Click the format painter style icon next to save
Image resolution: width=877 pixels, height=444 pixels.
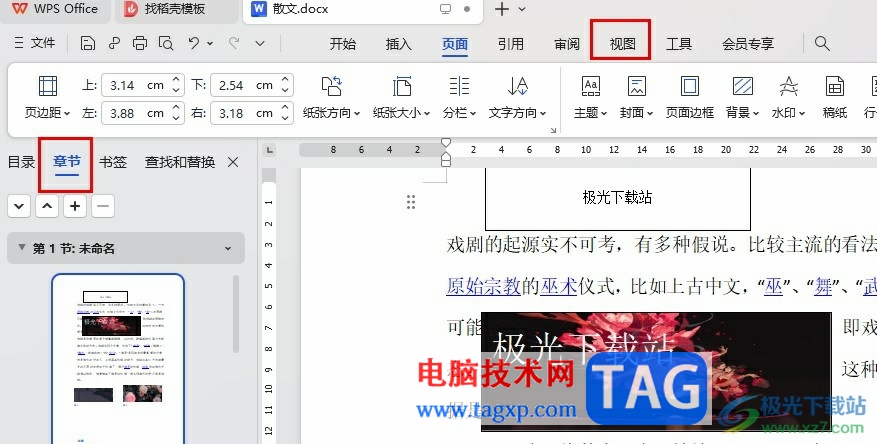click(114, 43)
